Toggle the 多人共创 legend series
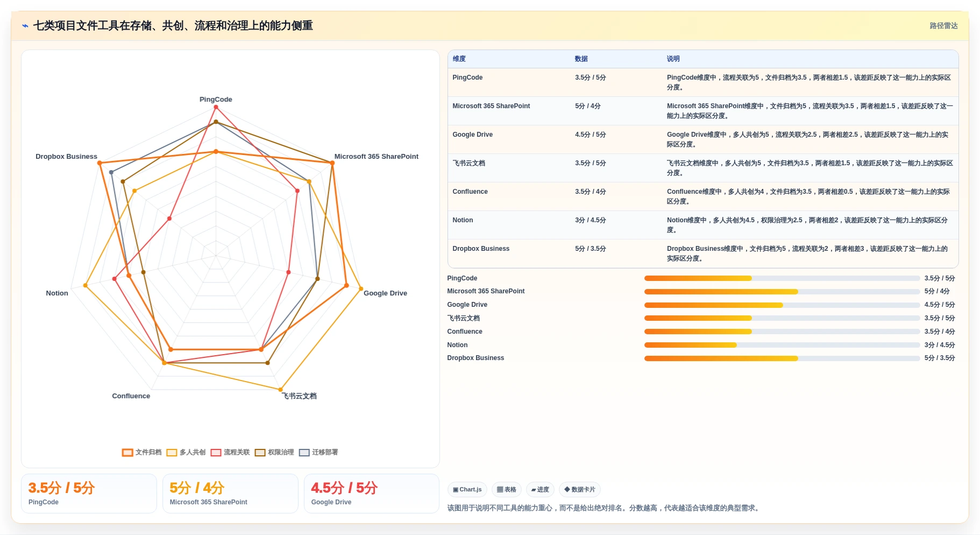This screenshot has width=980, height=535. 186,453
